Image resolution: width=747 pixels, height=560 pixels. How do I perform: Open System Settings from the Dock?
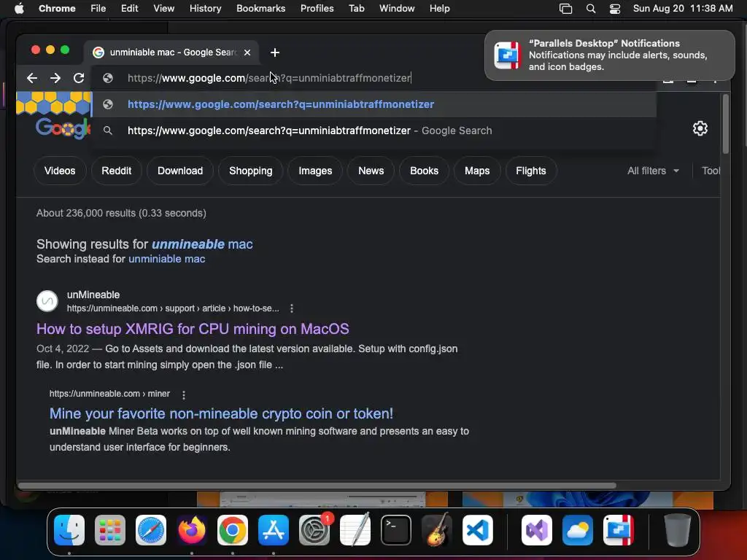click(314, 530)
